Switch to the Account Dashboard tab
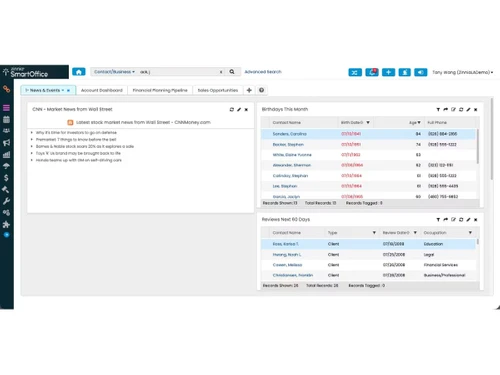 [102, 90]
